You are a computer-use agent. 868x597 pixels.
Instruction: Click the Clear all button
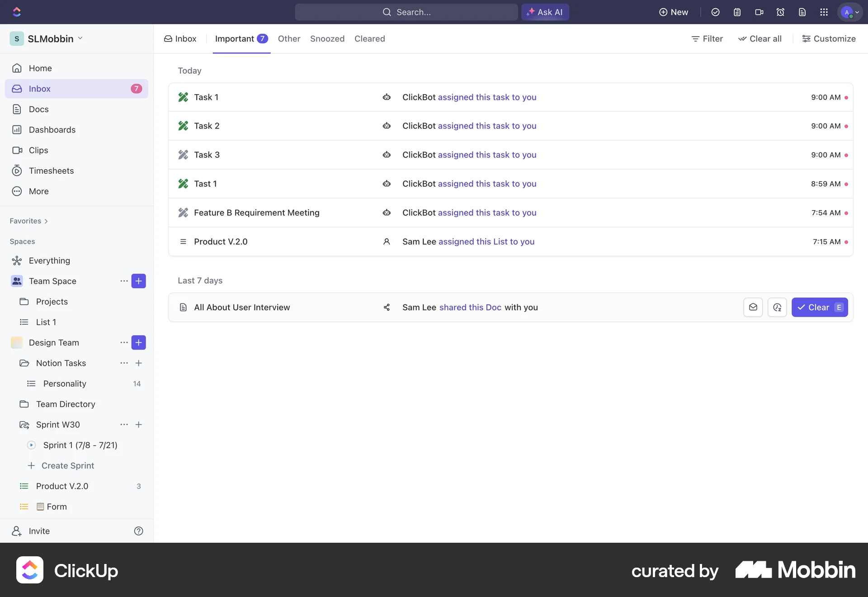pyautogui.click(x=760, y=38)
